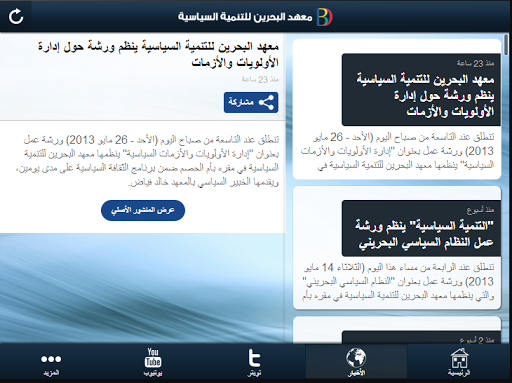This screenshot has height=383, width=512.
Task: Click article headline in detail pane
Action: 158,54
